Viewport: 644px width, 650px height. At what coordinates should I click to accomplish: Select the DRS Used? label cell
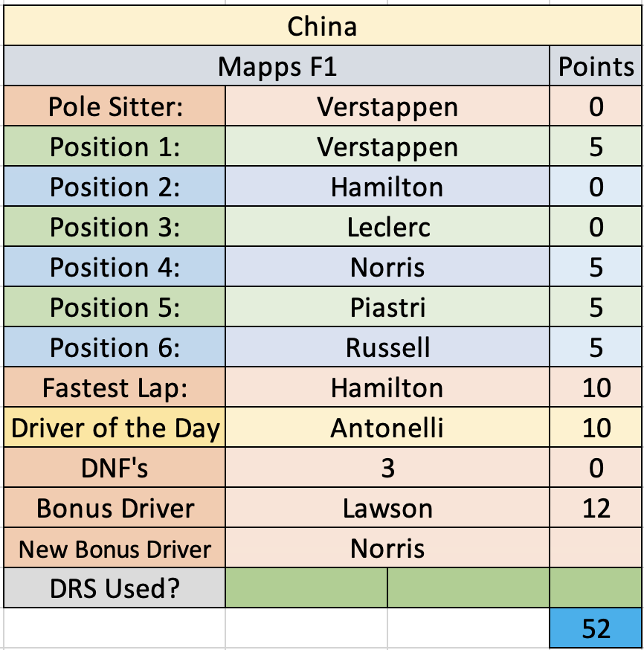115,588
